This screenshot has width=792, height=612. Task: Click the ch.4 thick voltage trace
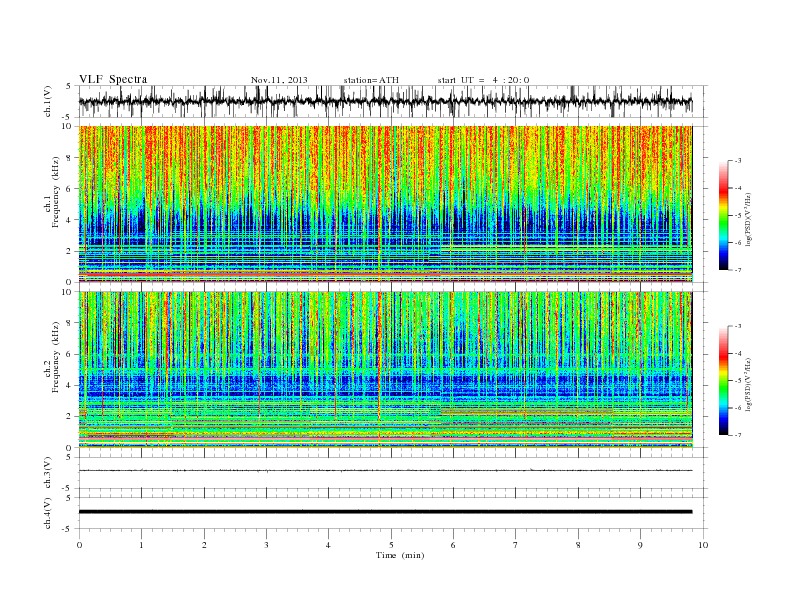(x=385, y=512)
